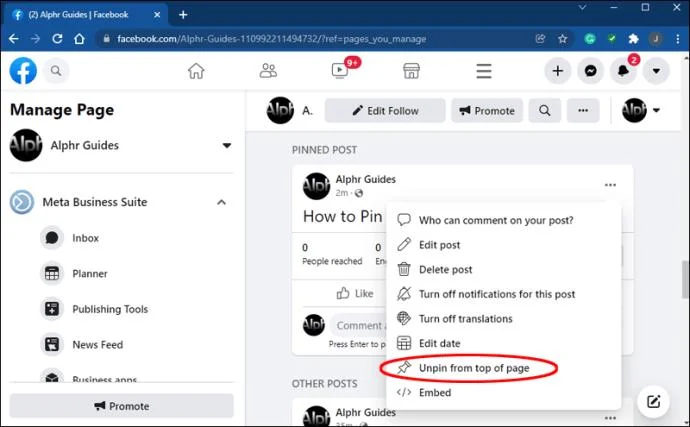This screenshot has height=427, width=690.
Task: Open three-dot options on the other post
Action: coord(610,418)
